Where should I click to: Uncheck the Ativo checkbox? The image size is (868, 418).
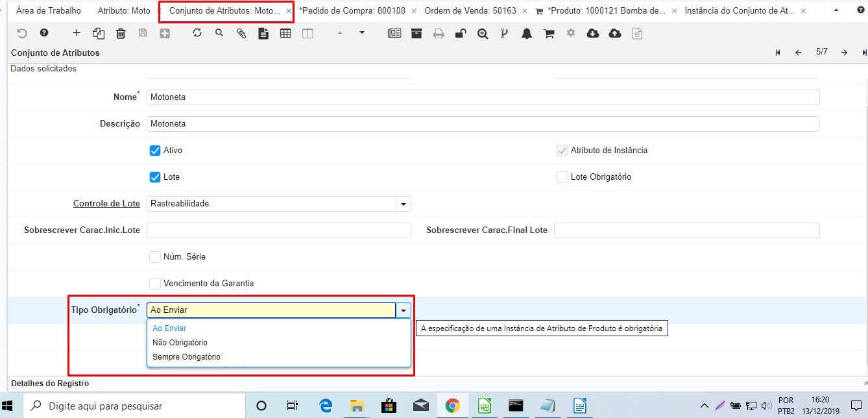[155, 151]
